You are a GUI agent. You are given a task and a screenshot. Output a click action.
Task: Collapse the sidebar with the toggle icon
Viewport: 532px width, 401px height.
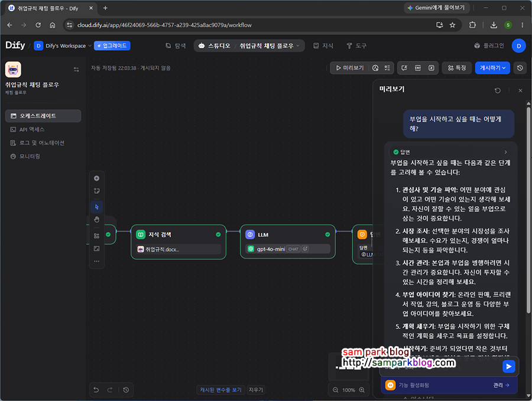pos(76,70)
